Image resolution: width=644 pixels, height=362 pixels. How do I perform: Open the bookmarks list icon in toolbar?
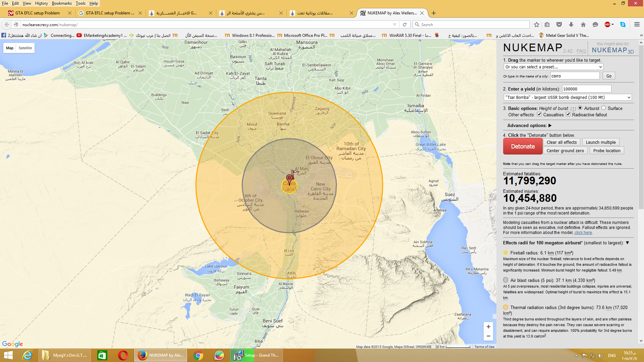point(547,24)
